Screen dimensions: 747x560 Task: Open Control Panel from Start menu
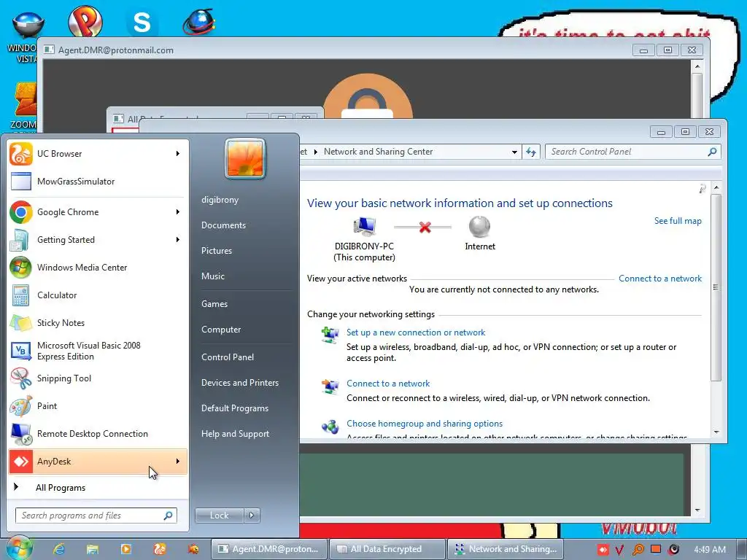pos(228,357)
